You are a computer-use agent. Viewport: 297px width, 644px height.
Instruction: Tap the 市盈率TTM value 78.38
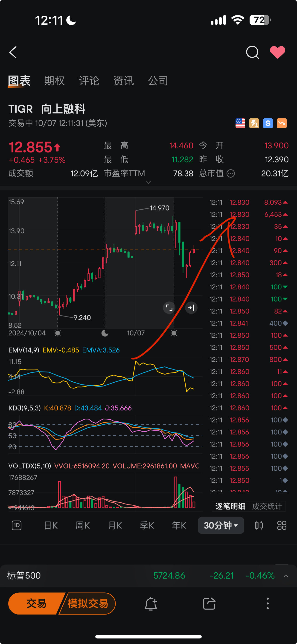(183, 173)
